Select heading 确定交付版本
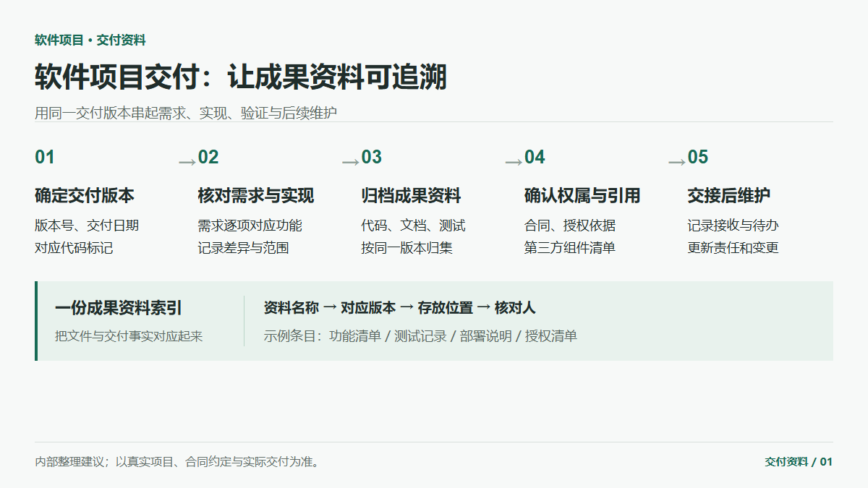Image resolution: width=868 pixels, height=488 pixels. pyautogui.click(x=85, y=195)
